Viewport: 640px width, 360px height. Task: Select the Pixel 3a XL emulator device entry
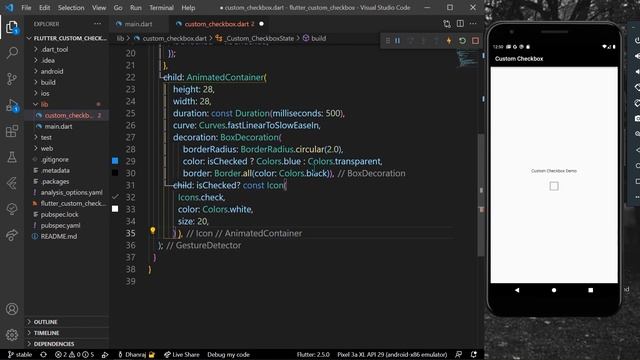(x=392, y=354)
